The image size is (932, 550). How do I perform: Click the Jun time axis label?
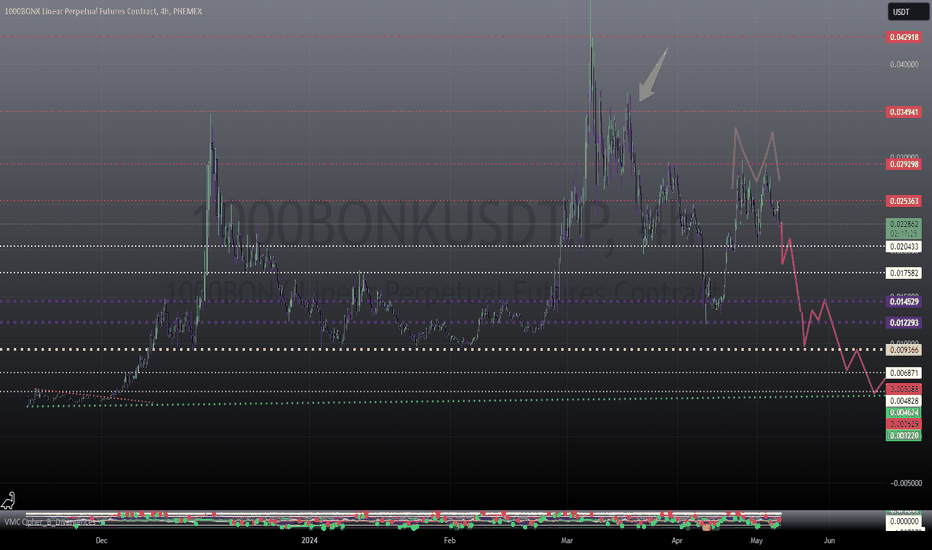829,540
